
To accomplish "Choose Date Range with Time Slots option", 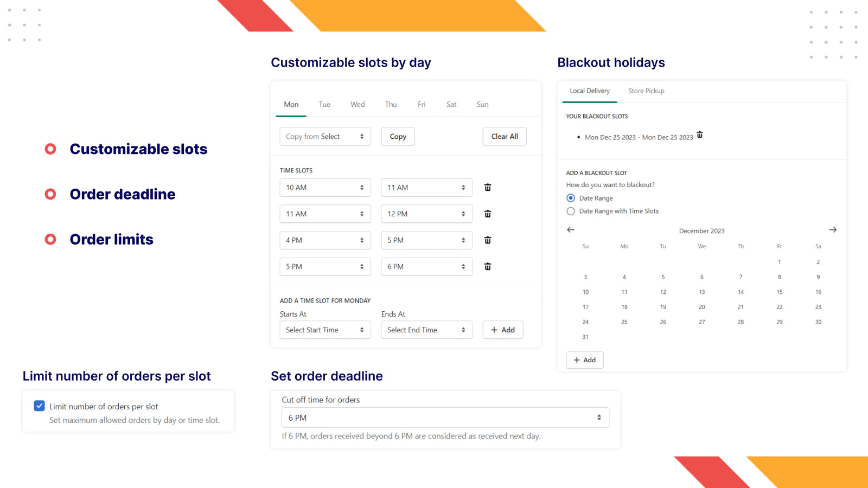I will click(x=570, y=211).
